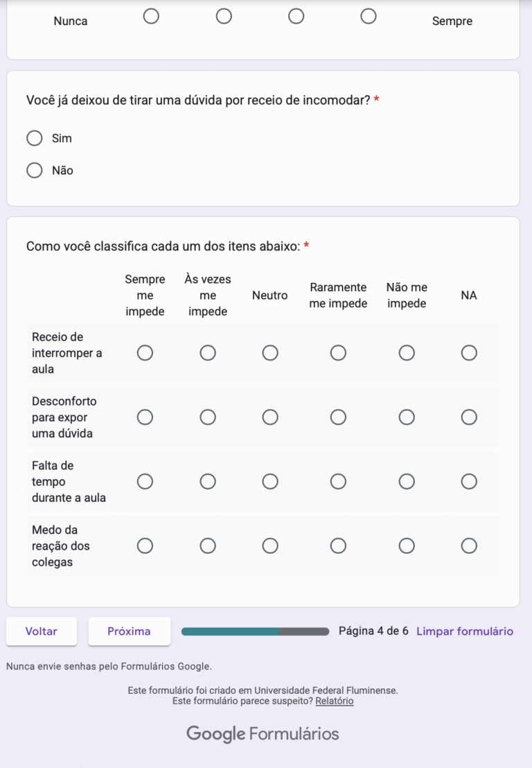Select the 'Sim' radio option

pyautogui.click(x=35, y=139)
